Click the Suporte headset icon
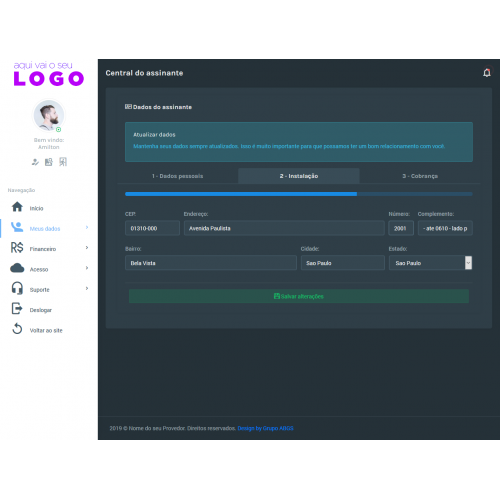This screenshot has width=500, height=500. [x=17, y=288]
